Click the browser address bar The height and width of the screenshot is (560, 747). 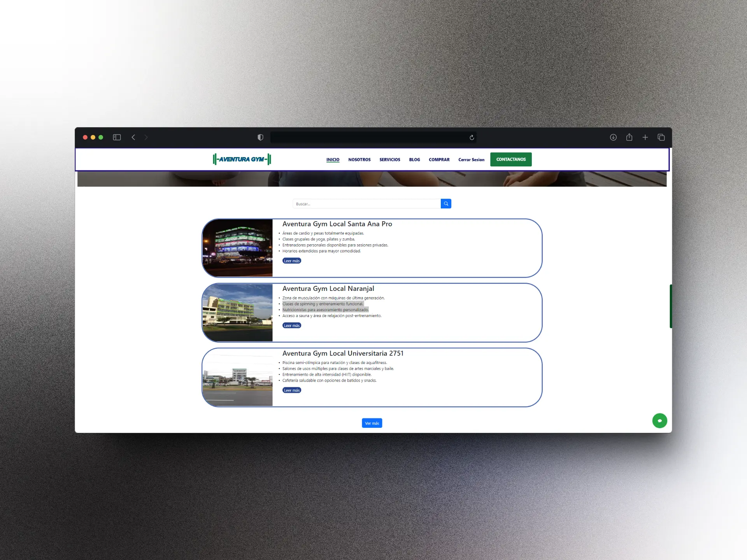(373, 137)
